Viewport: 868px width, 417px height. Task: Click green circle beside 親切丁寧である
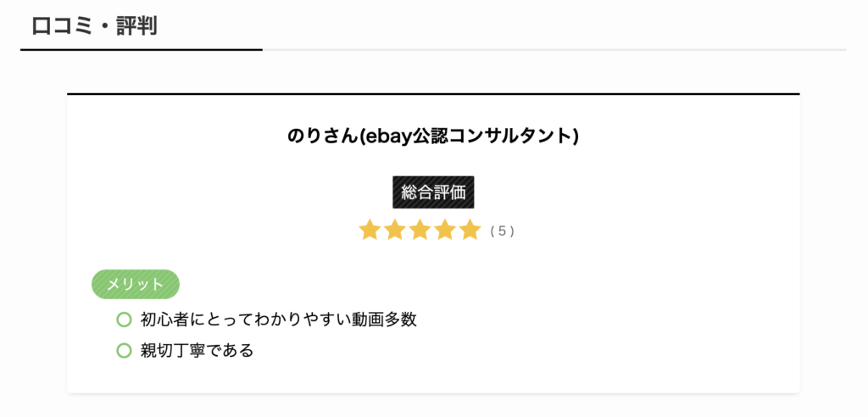click(124, 351)
